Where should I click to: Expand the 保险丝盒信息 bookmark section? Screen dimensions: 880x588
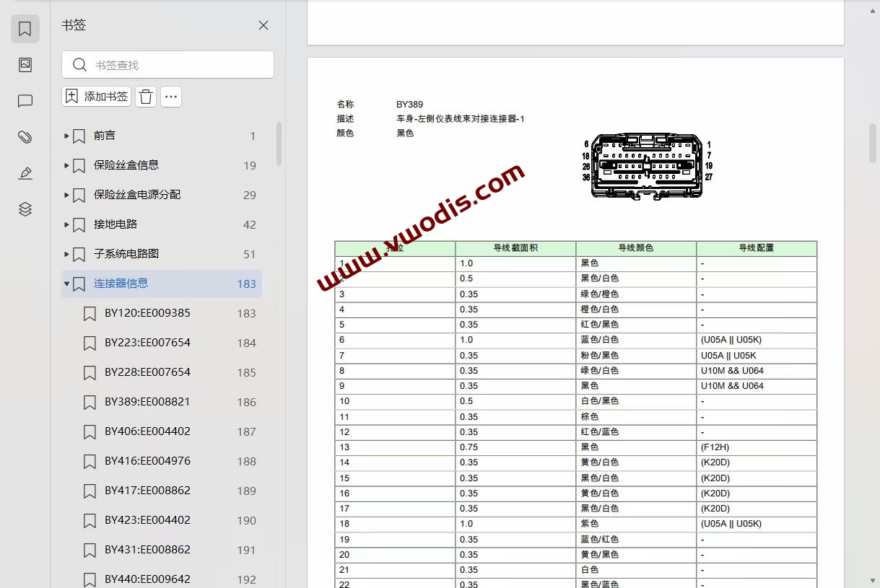(x=66, y=165)
